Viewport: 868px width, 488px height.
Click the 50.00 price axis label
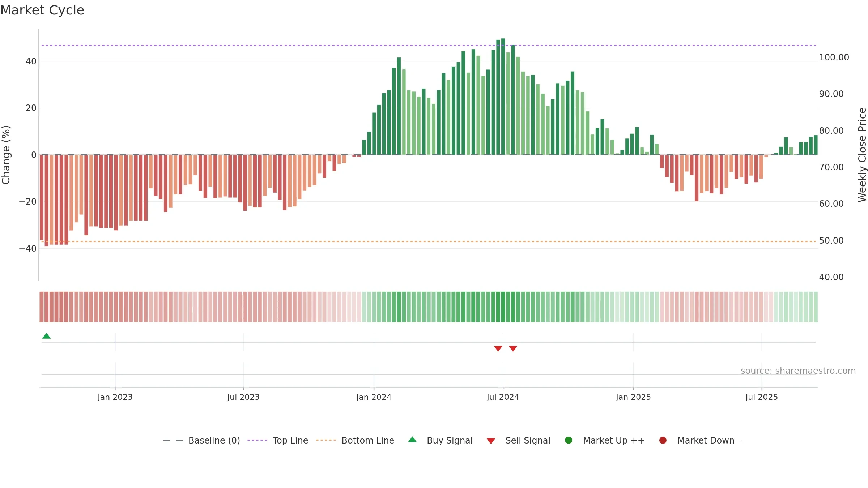[x=831, y=241]
